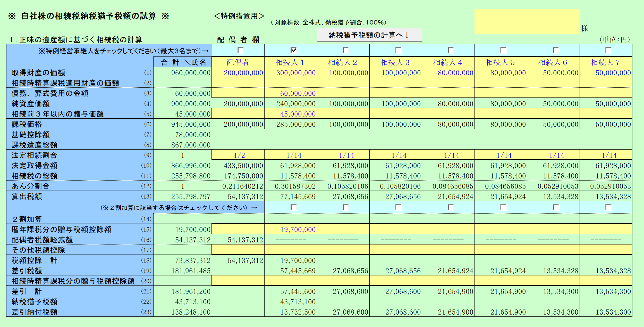Select the 相続人1 name cell

pos(291,62)
